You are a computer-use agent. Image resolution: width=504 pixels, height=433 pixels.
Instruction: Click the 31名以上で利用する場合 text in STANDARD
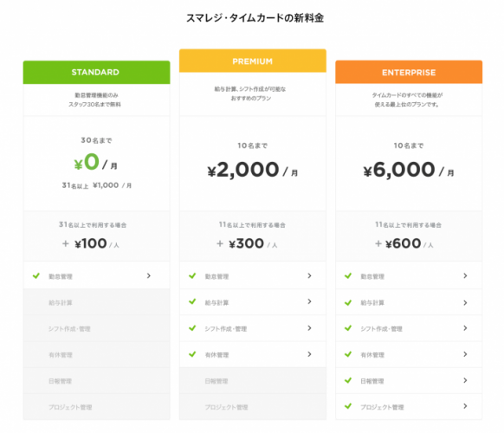93,224
